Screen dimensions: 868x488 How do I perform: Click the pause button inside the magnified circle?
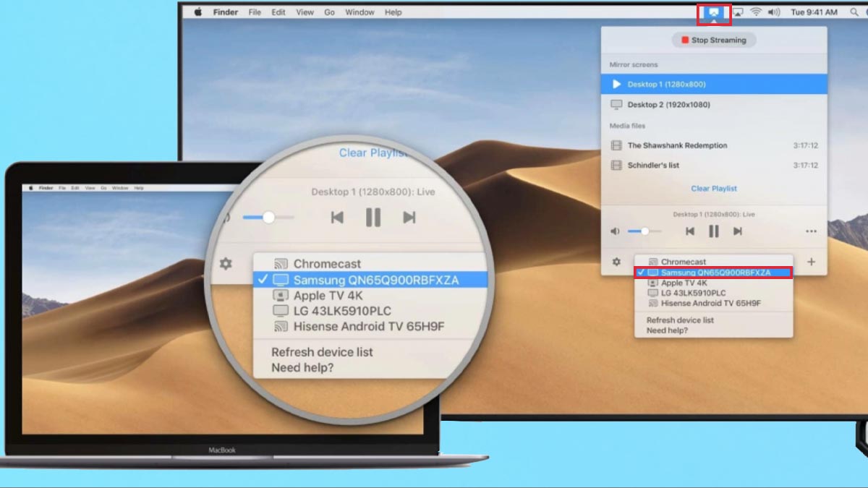click(373, 217)
